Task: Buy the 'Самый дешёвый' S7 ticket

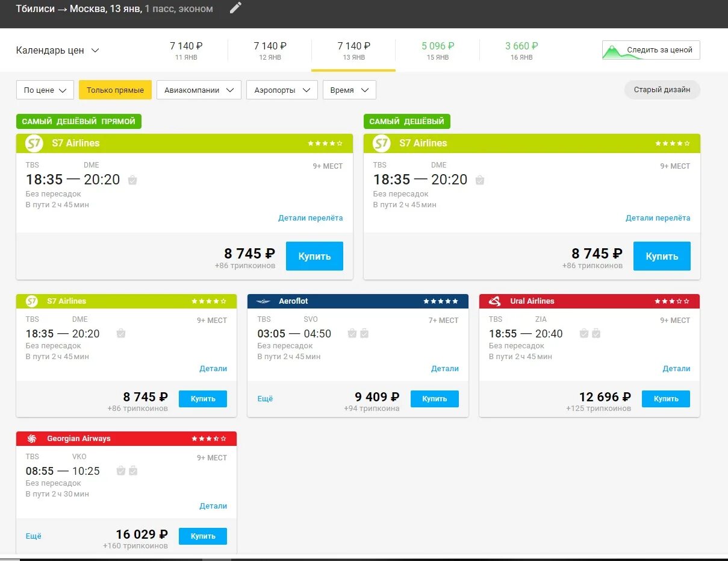Action: click(x=662, y=256)
